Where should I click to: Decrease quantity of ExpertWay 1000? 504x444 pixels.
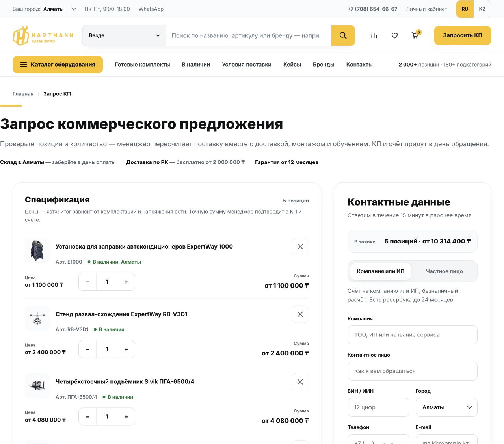(87, 282)
